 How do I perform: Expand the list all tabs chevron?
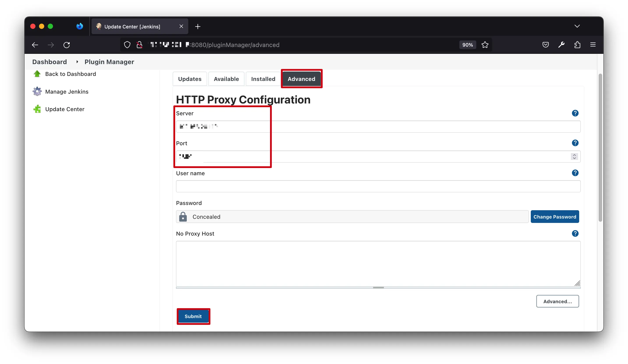pyautogui.click(x=577, y=26)
